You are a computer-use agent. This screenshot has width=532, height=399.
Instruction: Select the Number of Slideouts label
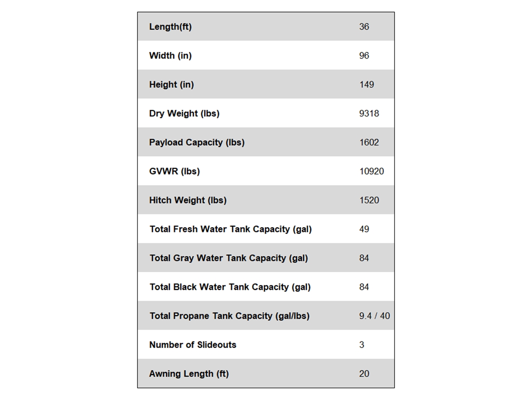[x=192, y=345]
